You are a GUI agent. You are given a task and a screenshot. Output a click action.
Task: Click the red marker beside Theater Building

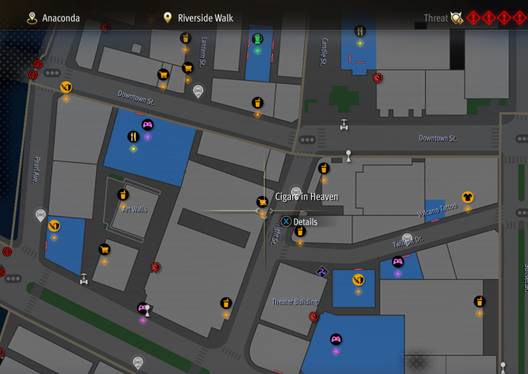click(314, 317)
